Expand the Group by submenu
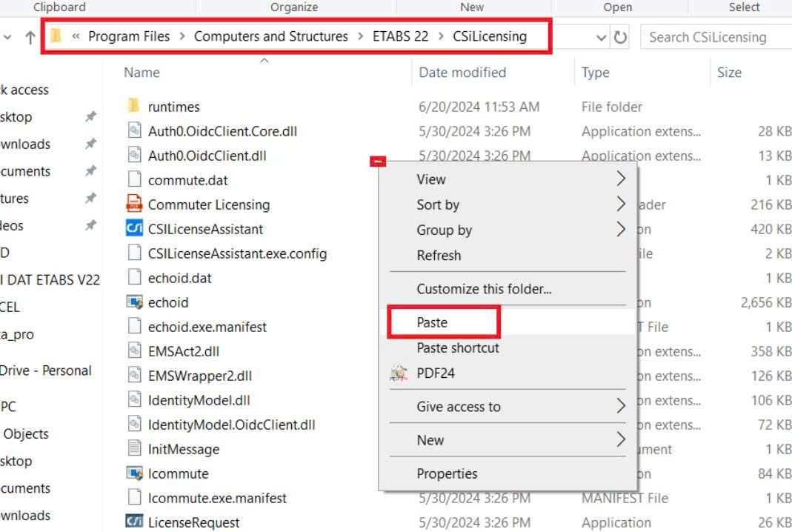 (621, 230)
